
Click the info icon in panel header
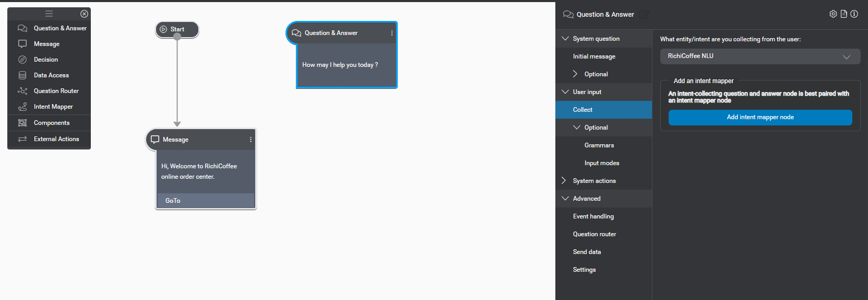pos(854,14)
